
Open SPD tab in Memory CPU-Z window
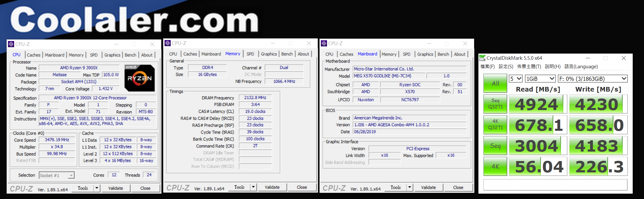click(x=250, y=54)
